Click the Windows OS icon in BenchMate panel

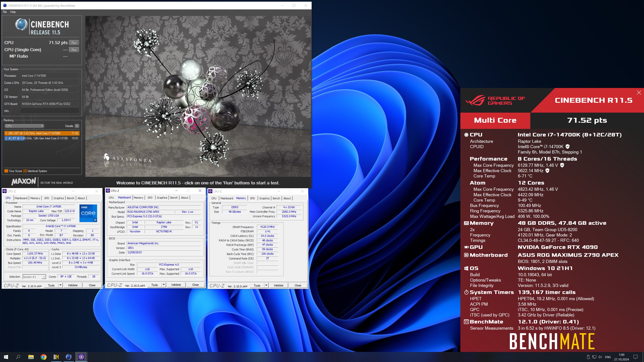point(466,268)
